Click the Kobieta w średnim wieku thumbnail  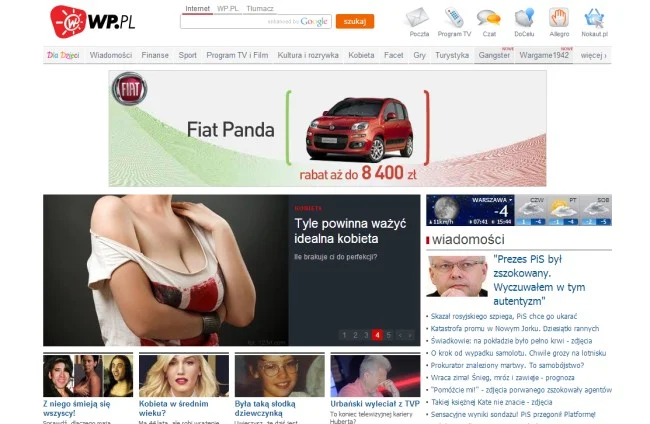(x=184, y=375)
